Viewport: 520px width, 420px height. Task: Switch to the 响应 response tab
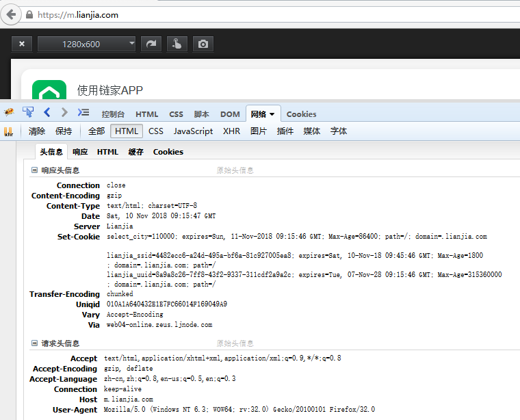coord(80,152)
